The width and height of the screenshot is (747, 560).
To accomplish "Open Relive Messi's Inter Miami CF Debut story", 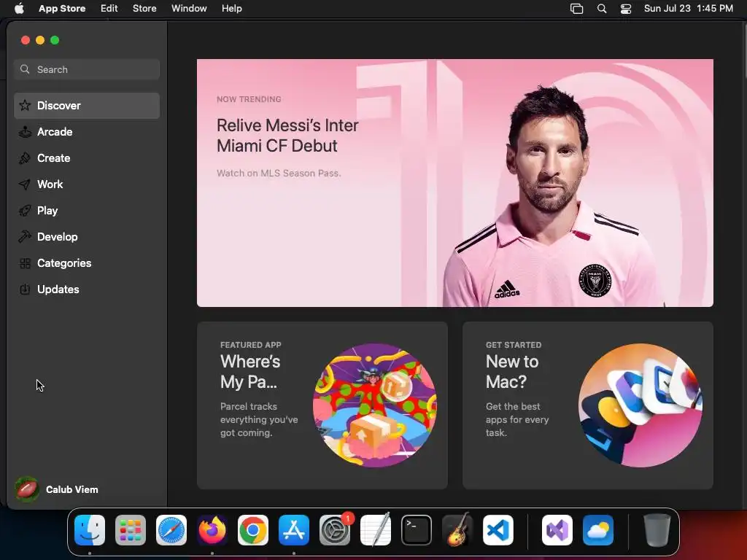I will [455, 183].
